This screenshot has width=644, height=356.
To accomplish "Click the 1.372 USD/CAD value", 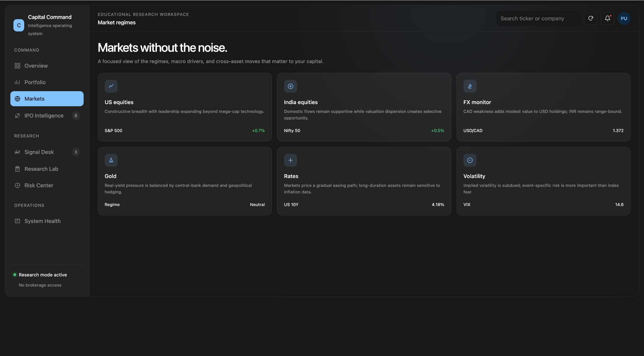I will 618,131.
